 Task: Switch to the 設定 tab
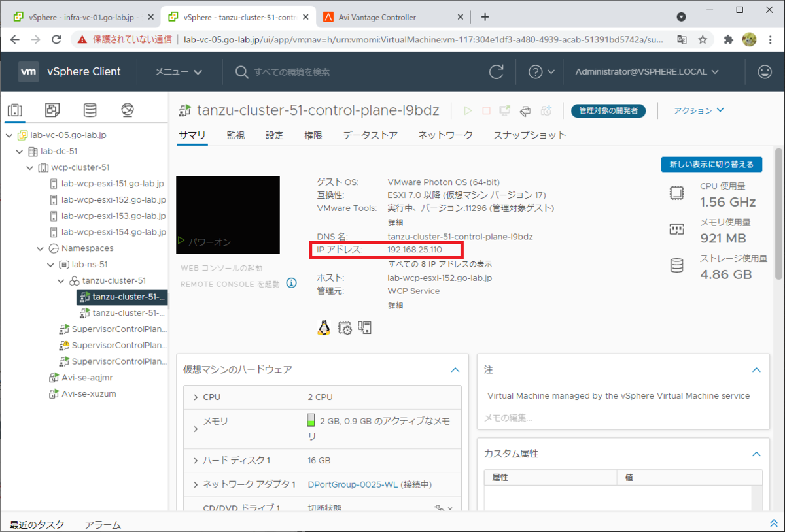(275, 135)
